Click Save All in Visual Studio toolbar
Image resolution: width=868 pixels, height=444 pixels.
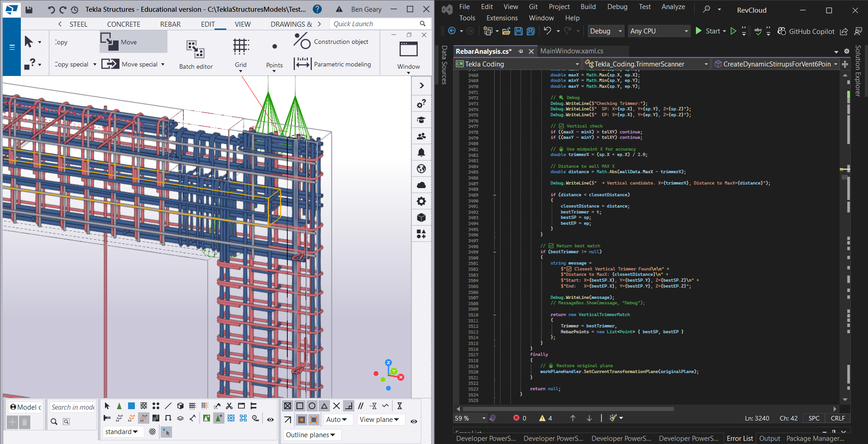(x=530, y=31)
